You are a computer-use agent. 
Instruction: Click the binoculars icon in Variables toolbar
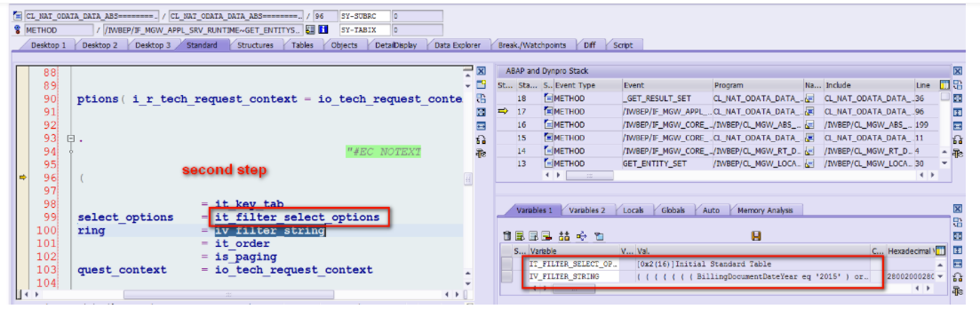click(x=564, y=235)
